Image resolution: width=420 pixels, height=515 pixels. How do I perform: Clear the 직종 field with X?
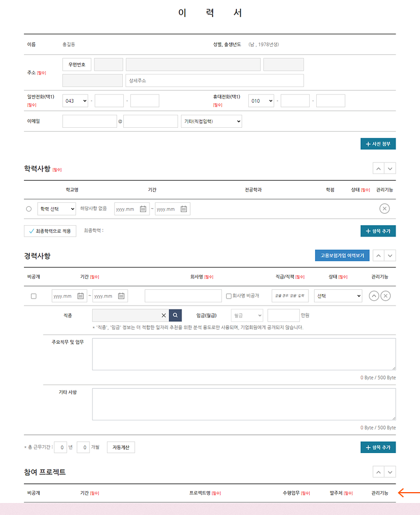(x=164, y=315)
